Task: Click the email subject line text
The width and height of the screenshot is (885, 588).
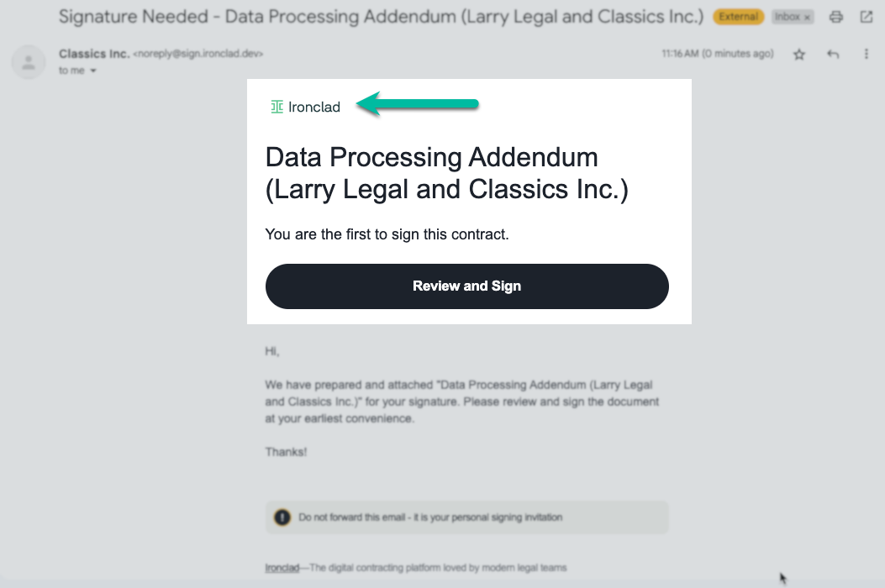Action: [x=381, y=16]
